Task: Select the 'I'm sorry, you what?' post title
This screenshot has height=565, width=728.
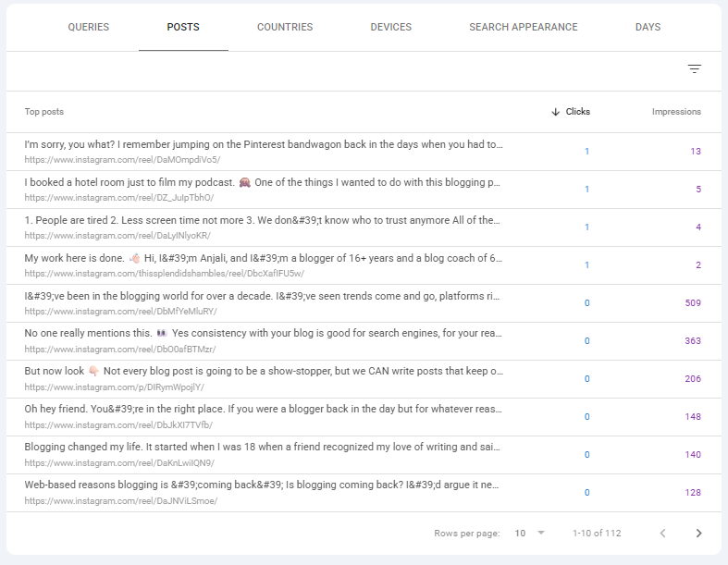Action: [x=264, y=145]
